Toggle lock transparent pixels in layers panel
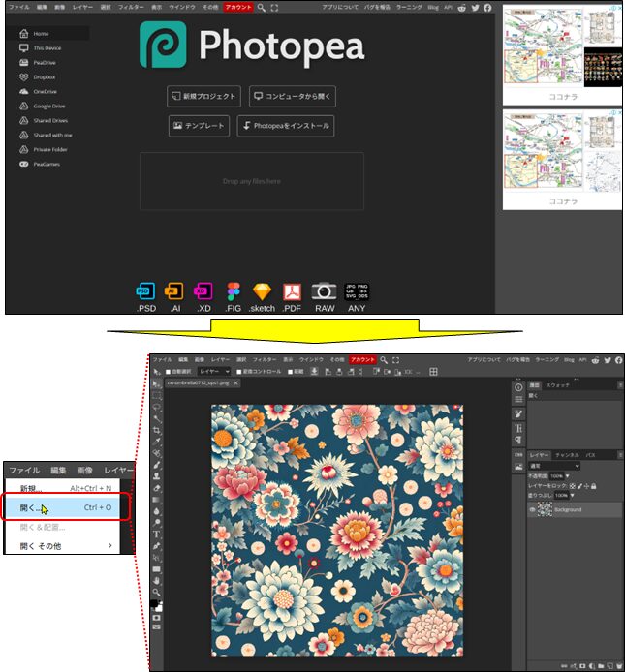 [573, 486]
